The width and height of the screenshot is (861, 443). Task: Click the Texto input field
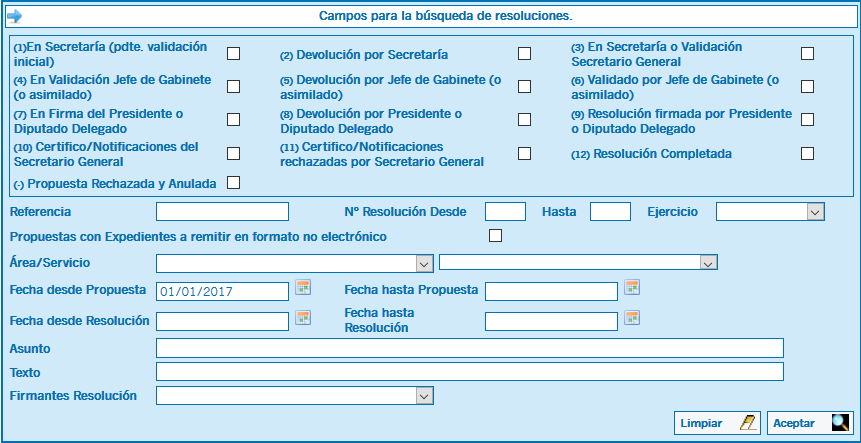click(x=469, y=372)
